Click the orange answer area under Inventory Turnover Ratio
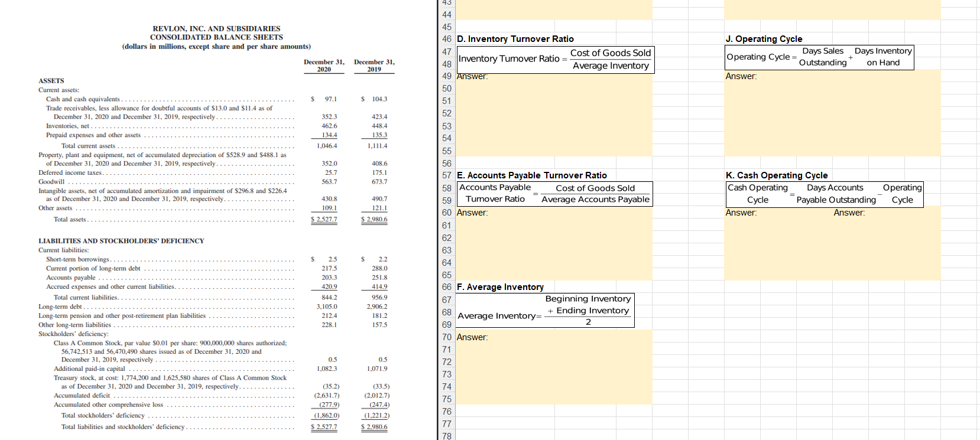The image size is (980, 440). coord(554,113)
